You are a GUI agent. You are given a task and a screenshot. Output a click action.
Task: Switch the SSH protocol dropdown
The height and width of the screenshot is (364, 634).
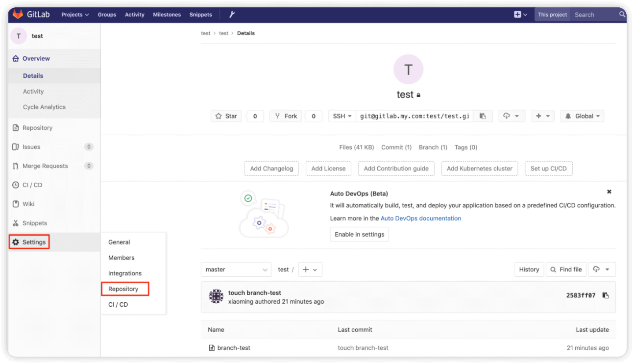(342, 116)
